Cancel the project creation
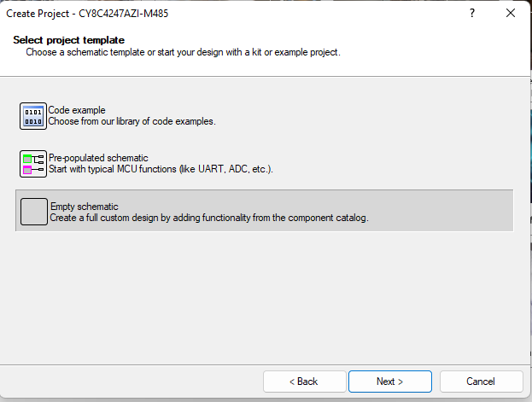532x402 pixels. coord(481,382)
